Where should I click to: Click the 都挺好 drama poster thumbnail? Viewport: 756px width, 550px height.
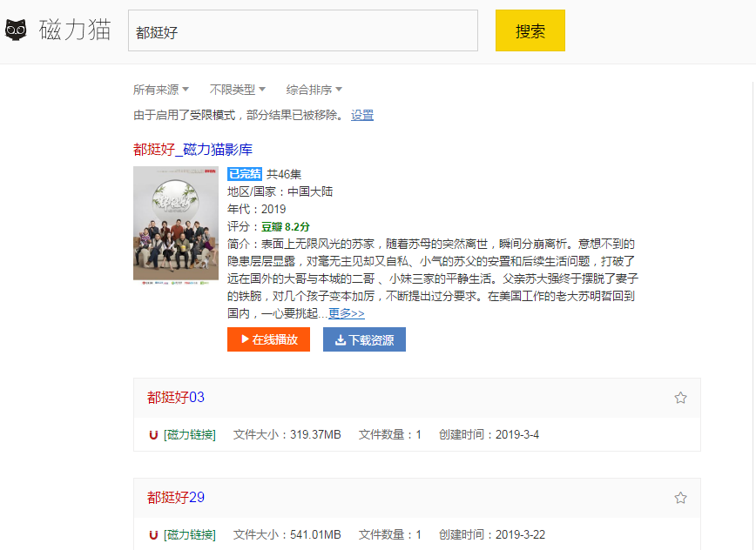(176, 225)
